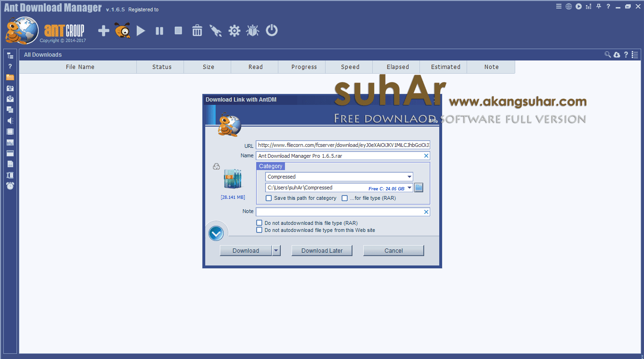644x359 pixels.
Task: Browse for folder with the folder button
Action: point(419,188)
